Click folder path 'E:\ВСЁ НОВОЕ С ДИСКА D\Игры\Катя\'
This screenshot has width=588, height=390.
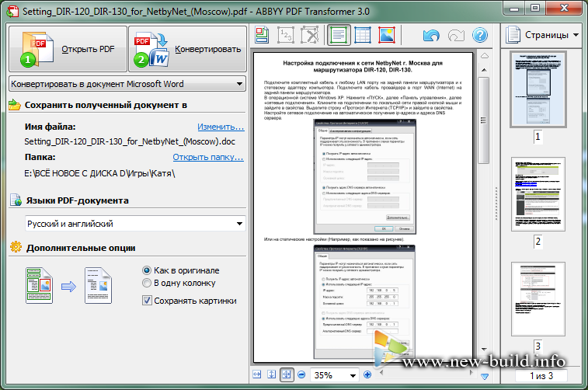tap(99, 173)
